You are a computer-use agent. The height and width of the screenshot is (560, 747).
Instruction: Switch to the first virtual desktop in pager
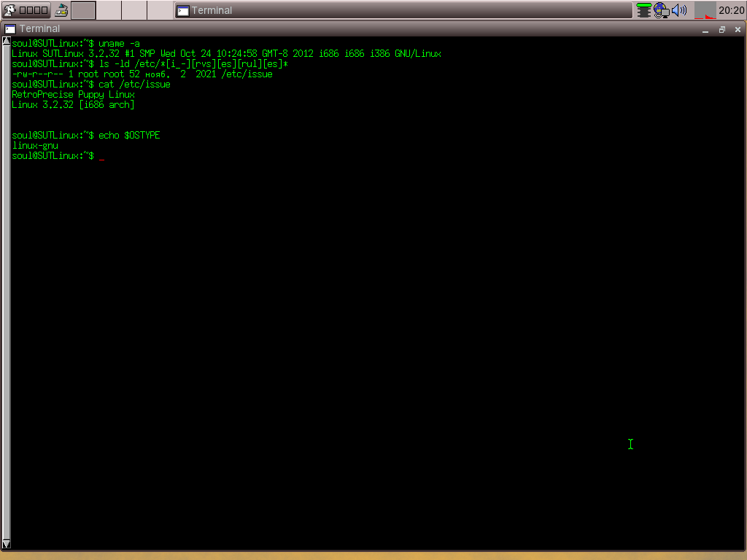[83, 10]
